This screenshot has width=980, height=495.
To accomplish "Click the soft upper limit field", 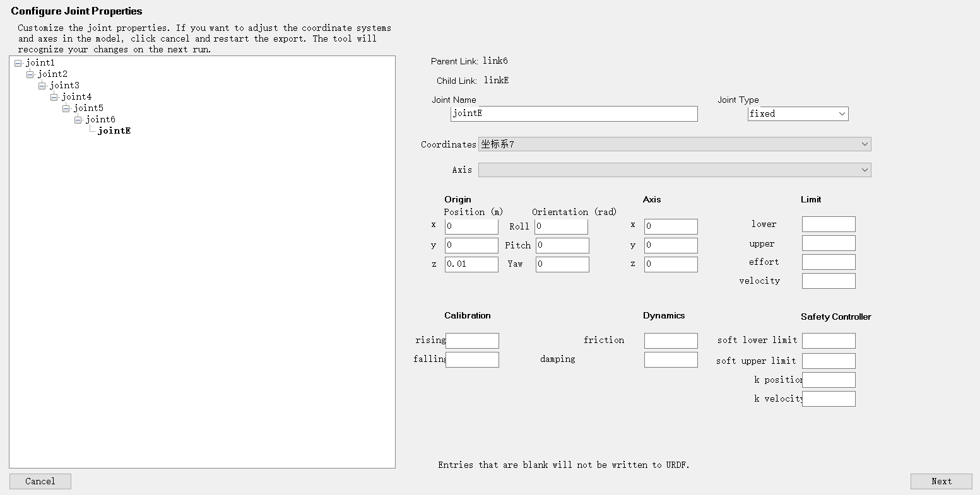I will pos(829,361).
